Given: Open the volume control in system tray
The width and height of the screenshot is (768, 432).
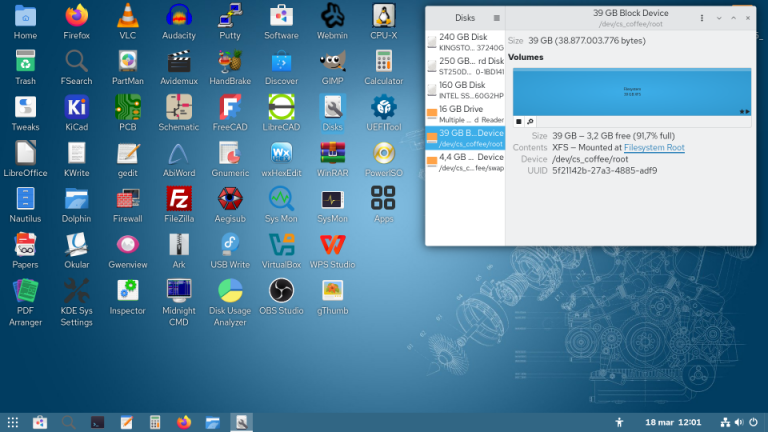Looking at the screenshot, I should coord(740,422).
